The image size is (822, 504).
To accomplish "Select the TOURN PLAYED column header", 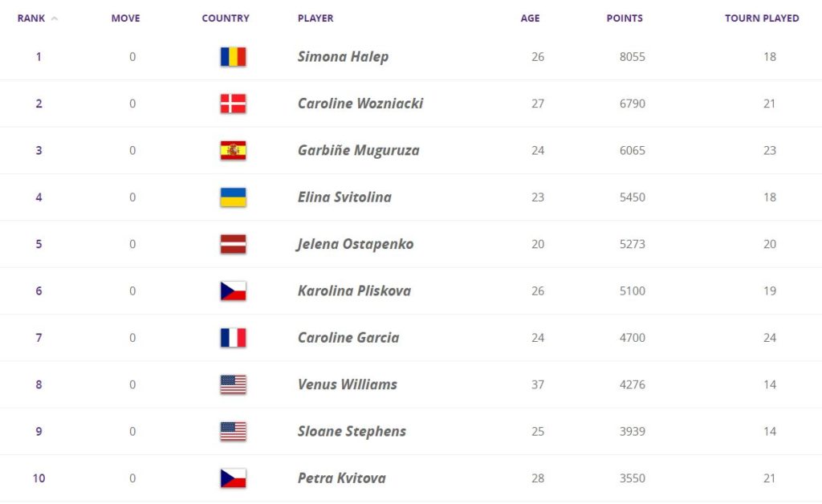I will 762,18.
